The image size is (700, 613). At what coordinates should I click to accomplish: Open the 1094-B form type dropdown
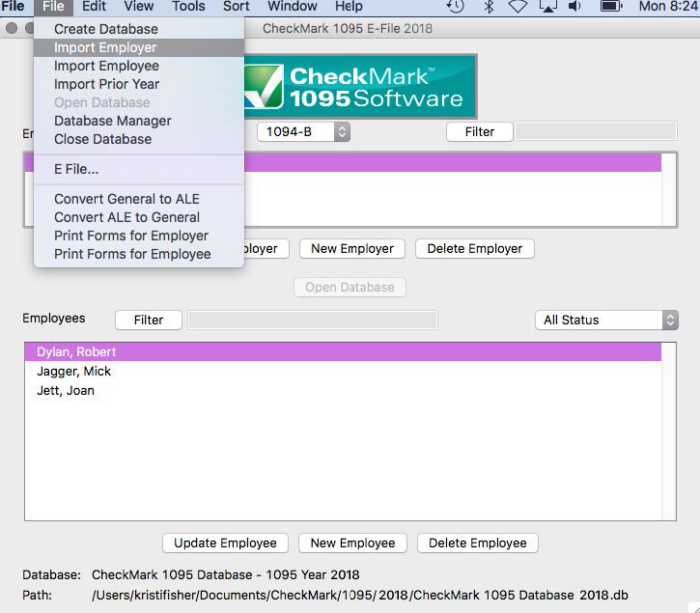302,132
